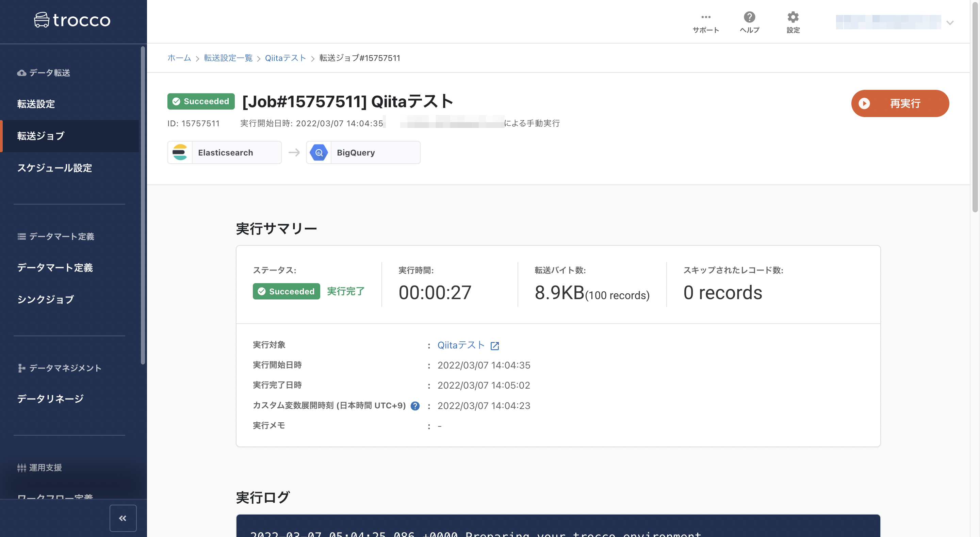Image resolution: width=980 pixels, height=537 pixels.
Task: Expand the user account dropdown arrow
Action: pos(950,23)
